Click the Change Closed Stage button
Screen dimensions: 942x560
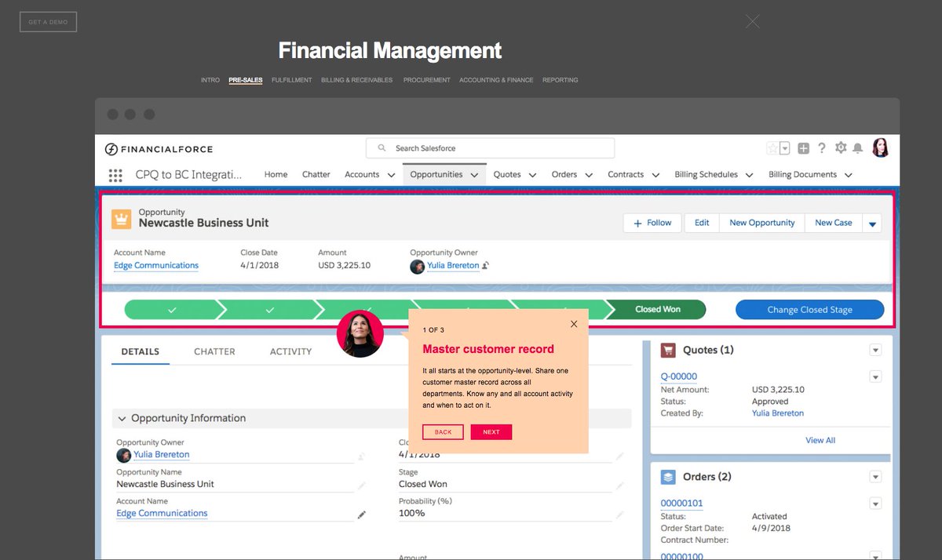point(809,310)
